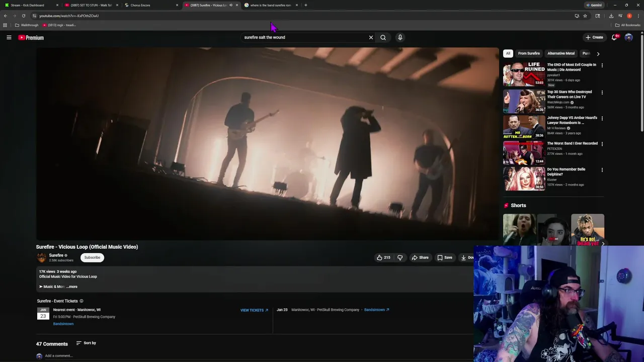Open Do You Remember Belle Delphine thumbnail

pyautogui.click(x=524, y=178)
